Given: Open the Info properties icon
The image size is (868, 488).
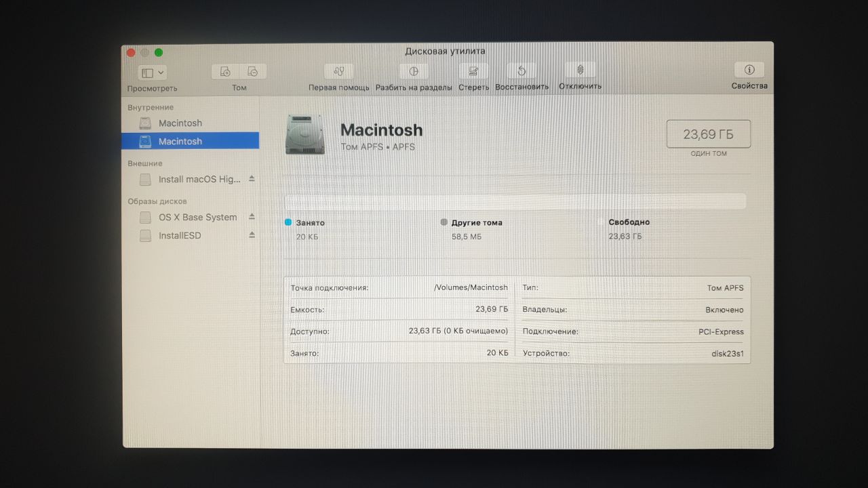Looking at the screenshot, I should click(x=749, y=70).
